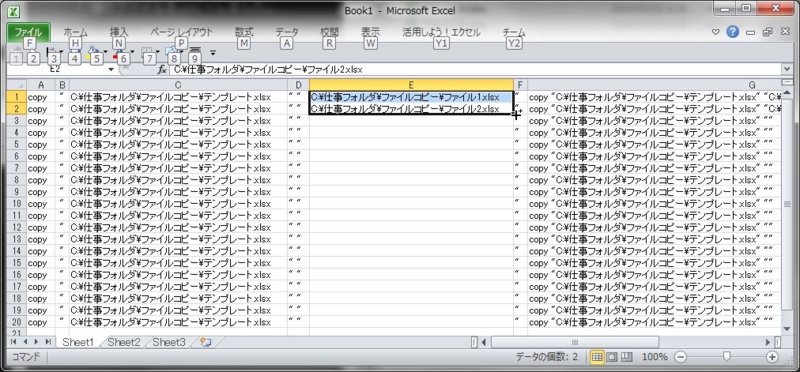Switch to Sheet3 worksheet tab
The image size is (800, 372).
169,342
